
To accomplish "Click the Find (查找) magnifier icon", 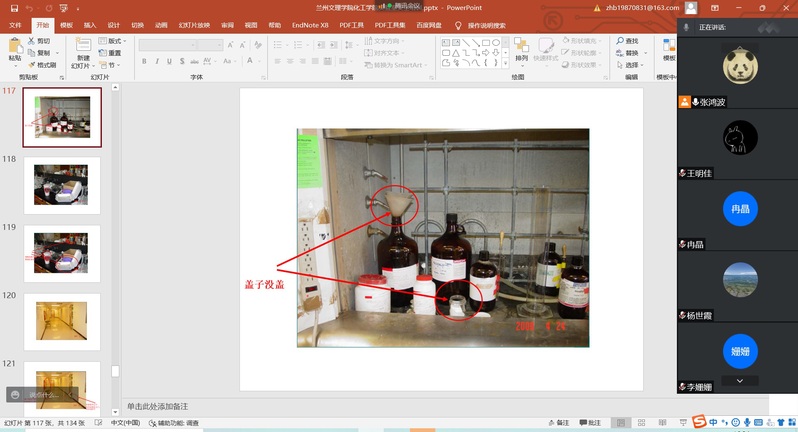I will (627, 41).
